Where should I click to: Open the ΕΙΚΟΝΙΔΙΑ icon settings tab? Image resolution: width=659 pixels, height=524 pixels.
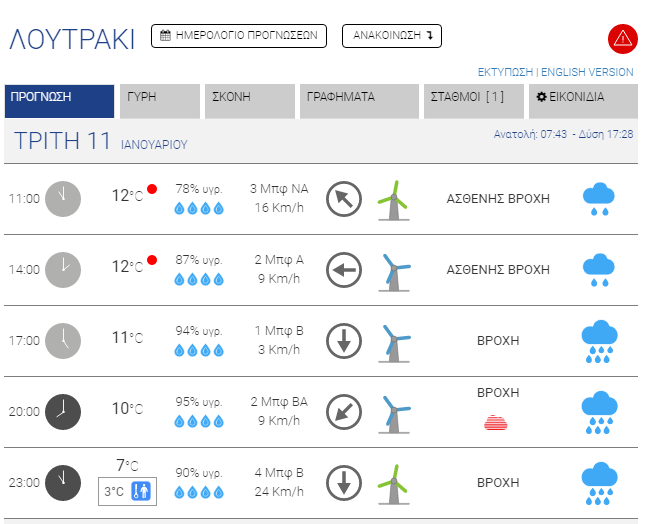tap(583, 98)
